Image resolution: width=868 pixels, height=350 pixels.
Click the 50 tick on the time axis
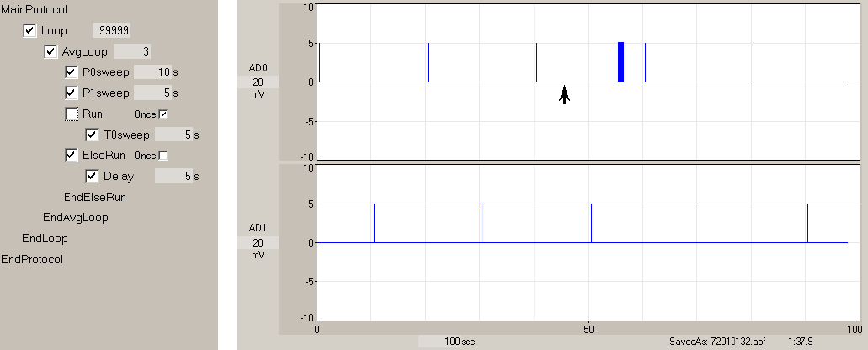coord(589,330)
